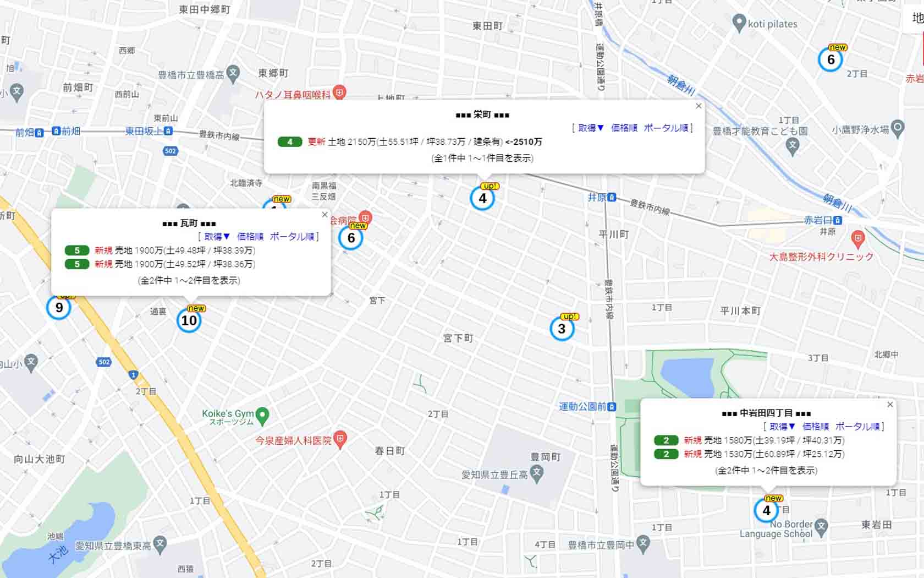The width and height of the screenshot is (924, 578).
Task: Sort 中岩田四丁目 listings by 価格順
Action: (x=816, y=427)
